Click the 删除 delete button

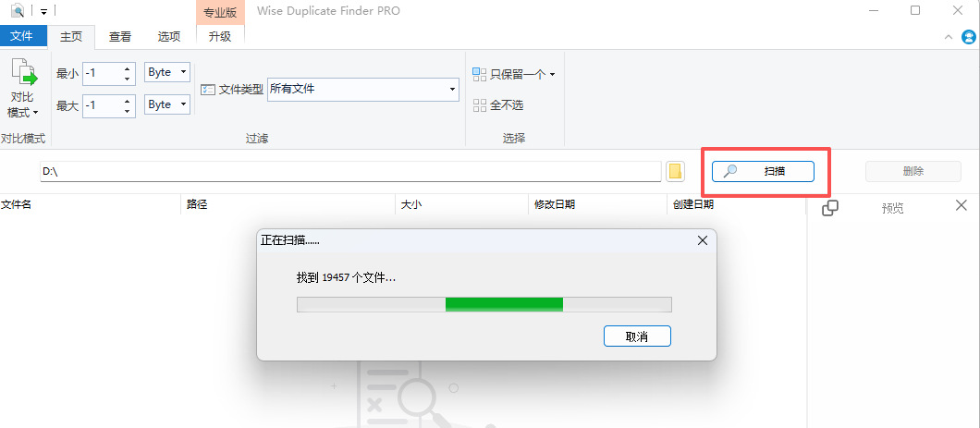pos(913,171)
